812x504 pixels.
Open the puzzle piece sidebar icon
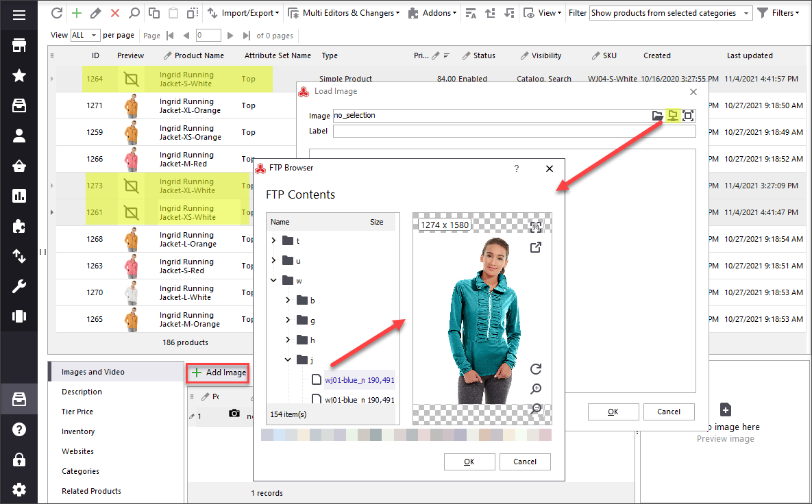[x=19, y=226]
